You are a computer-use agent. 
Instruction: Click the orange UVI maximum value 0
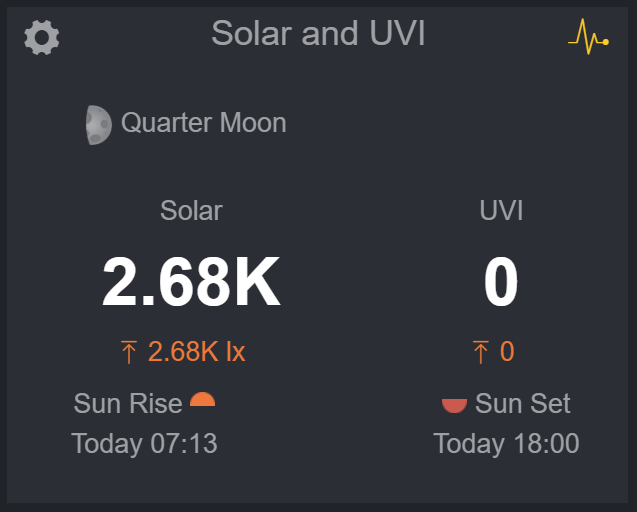(507, 352)
